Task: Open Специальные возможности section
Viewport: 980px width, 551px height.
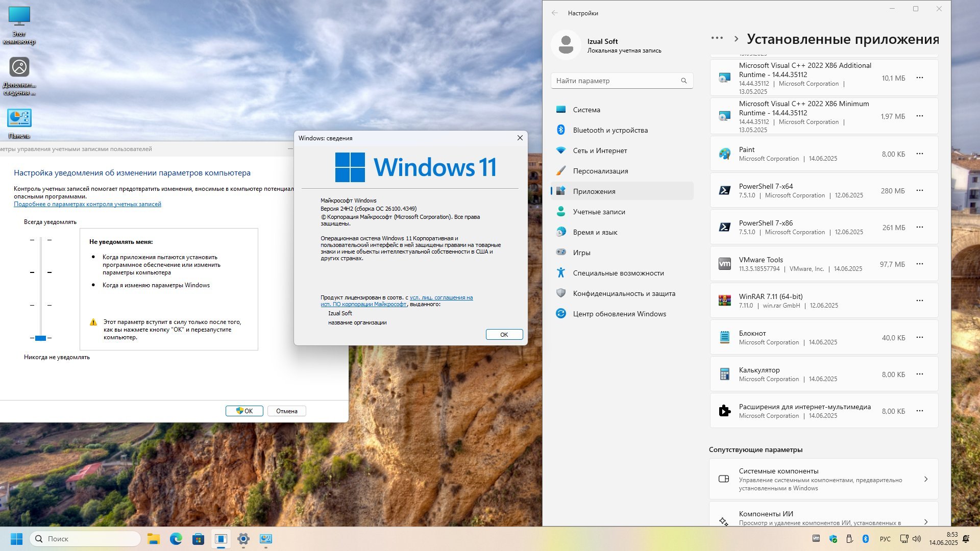Action: [x=622, y=273]
